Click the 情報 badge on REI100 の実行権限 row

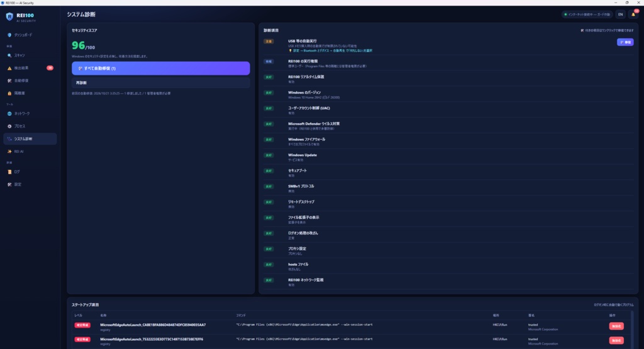tap(269, 62)
